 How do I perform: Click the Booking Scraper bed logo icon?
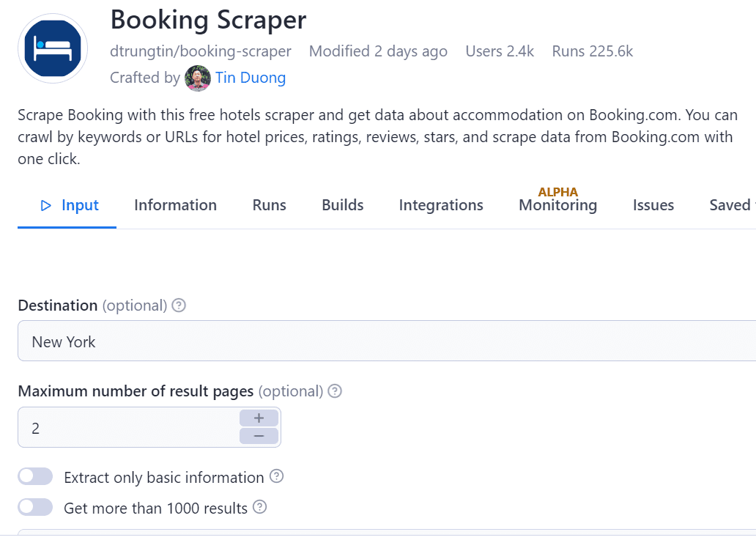point(53,48)
